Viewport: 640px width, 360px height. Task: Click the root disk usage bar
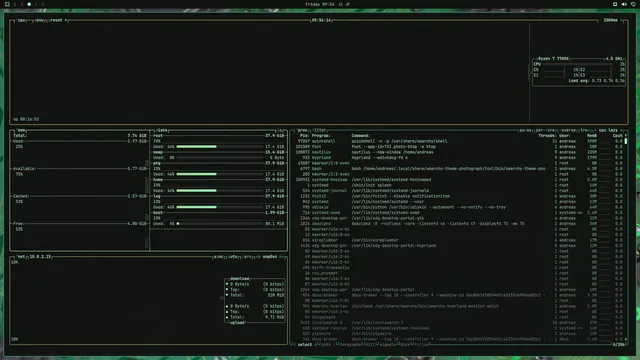click(220, 147)
